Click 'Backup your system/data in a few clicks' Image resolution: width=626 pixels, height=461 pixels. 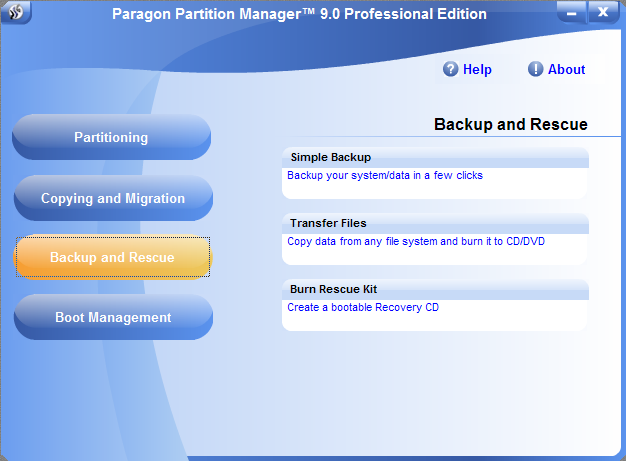pyautogui.click(x=385, y=176)
